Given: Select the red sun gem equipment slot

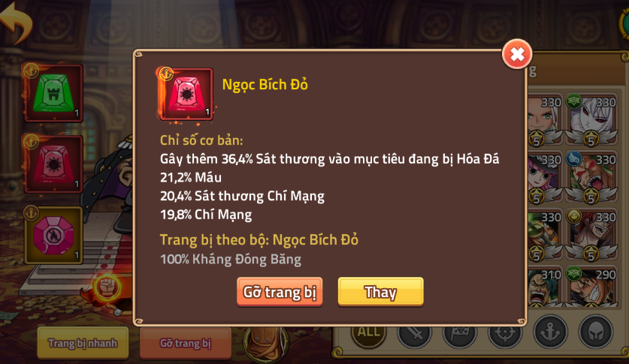Looking at the screenshot, I should tap(53, 164).
